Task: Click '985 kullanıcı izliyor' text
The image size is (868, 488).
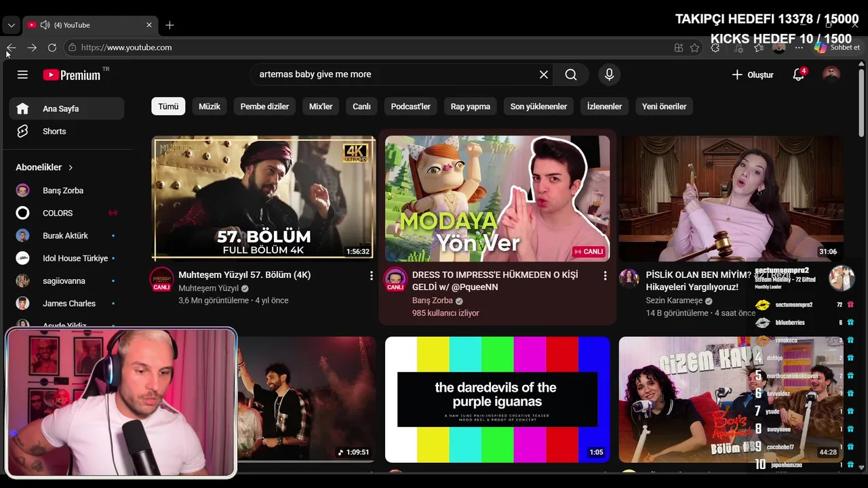Action: click(446, 313)
